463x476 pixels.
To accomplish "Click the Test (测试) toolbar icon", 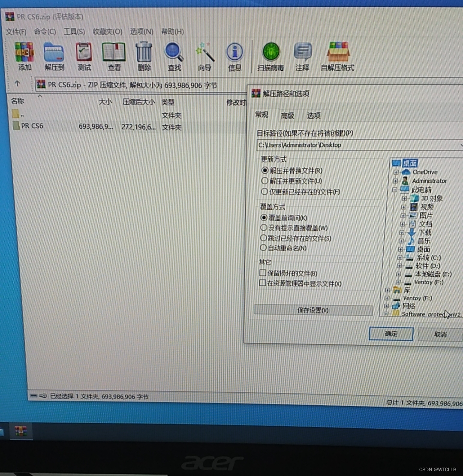I will click(84, 52).
